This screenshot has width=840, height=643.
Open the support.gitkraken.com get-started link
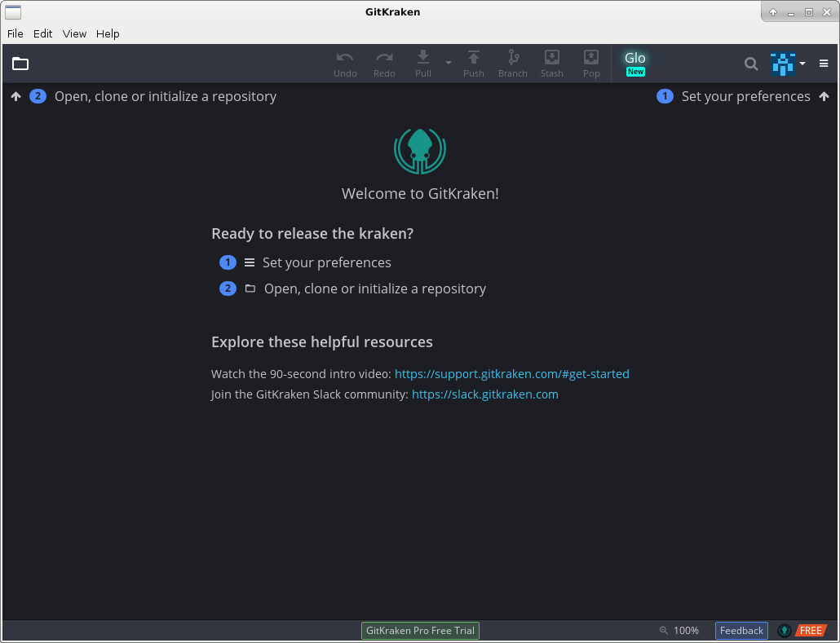(x=511, y=374)
